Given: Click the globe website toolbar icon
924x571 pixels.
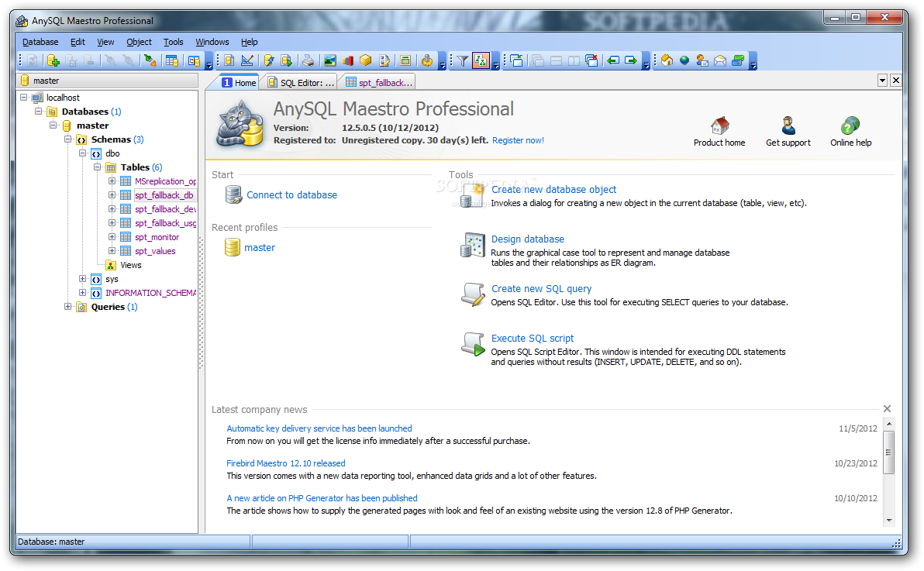Looking at the screenshot, I should pyautogui.click(x=684, y=60).
